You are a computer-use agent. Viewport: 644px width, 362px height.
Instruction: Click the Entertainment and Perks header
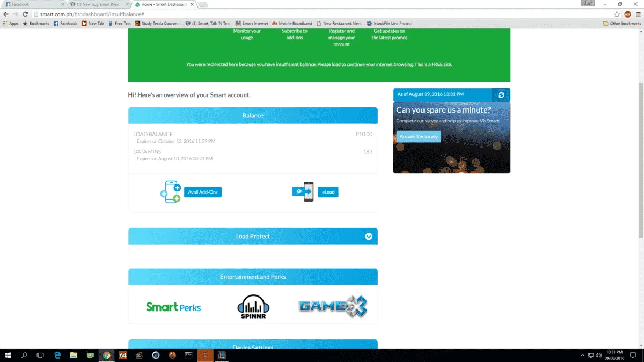pos(253,277)
